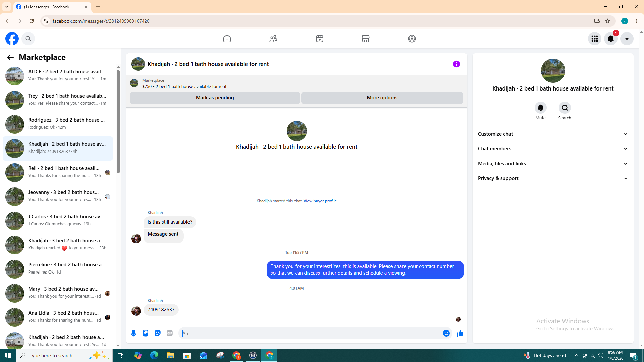
Task: Open the account dropdown arrow
Action: pyautogui.click(x=627, y=39)
